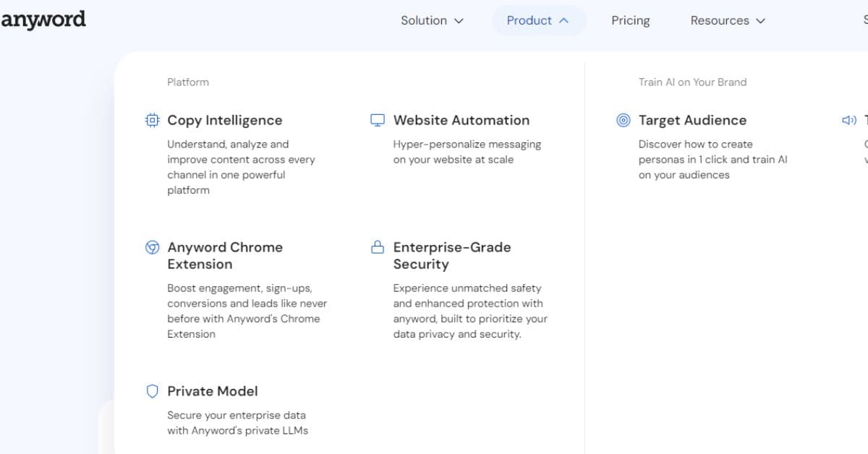Click the anyword logo

coord(43,20)
